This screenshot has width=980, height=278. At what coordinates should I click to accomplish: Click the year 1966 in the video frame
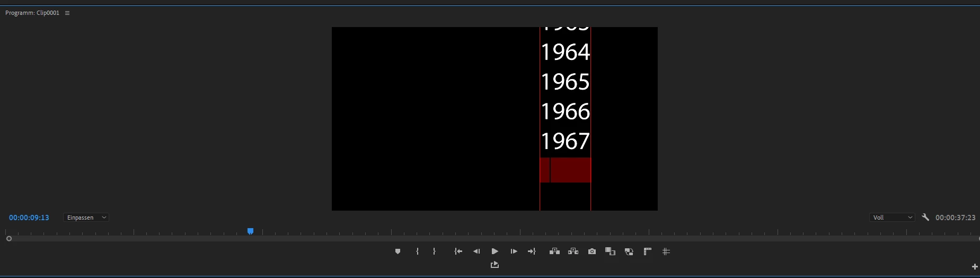point(566,111)
